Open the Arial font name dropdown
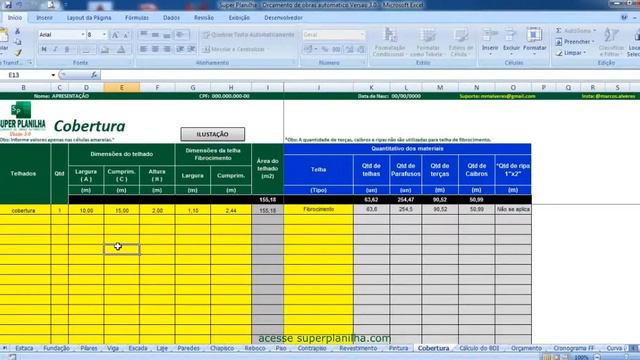This screenshot has height=360, width=640. (82, 35)
